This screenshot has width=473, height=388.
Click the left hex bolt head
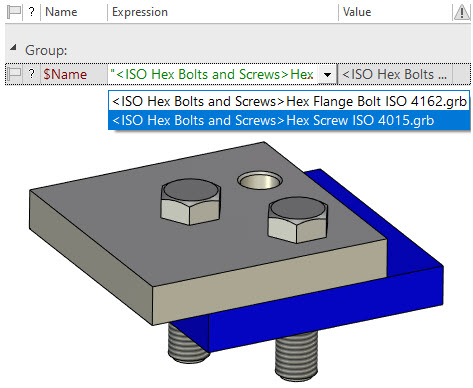(x=190, y=202)
